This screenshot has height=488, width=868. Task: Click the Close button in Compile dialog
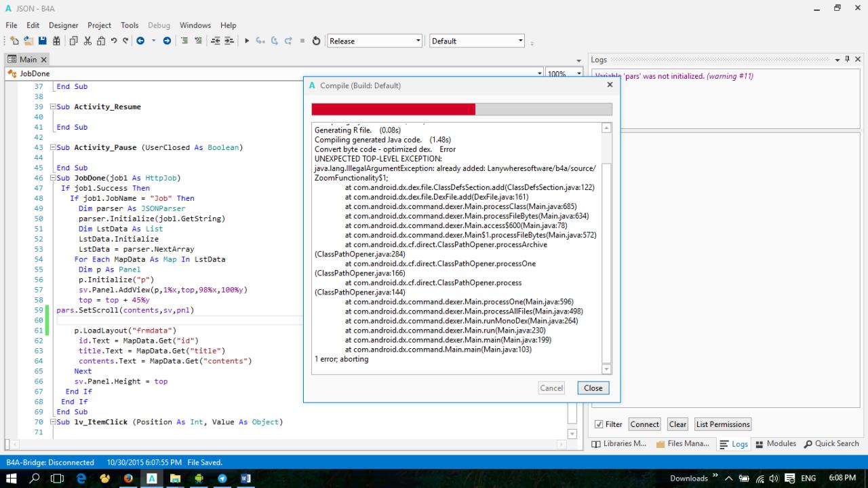pos(593,388)
